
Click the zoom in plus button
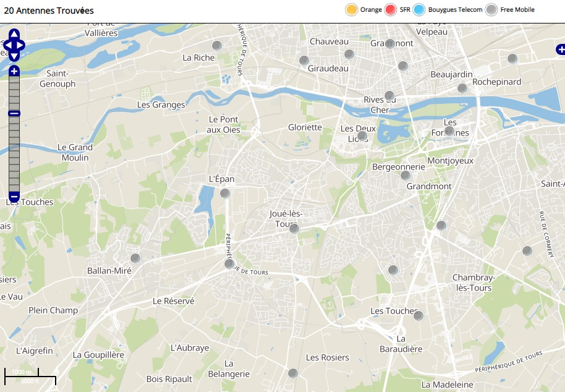pyautogui.click(x=14, y=71)
